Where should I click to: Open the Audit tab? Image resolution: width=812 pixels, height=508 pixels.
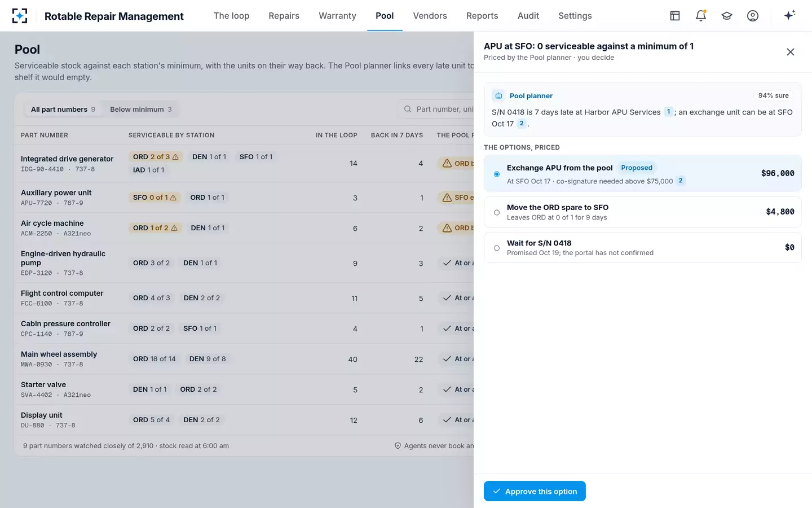point(528,16)
